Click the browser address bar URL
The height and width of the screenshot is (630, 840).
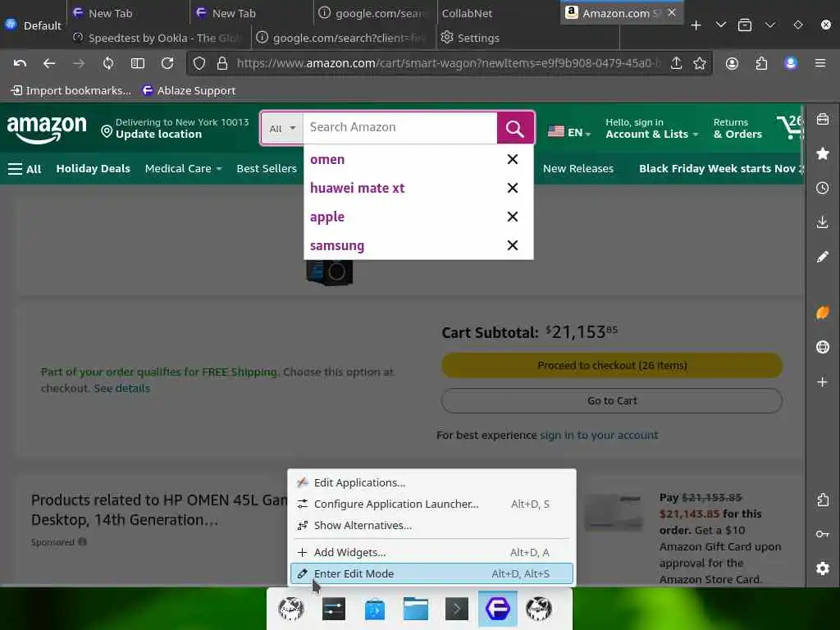click(x=448, y=63)
